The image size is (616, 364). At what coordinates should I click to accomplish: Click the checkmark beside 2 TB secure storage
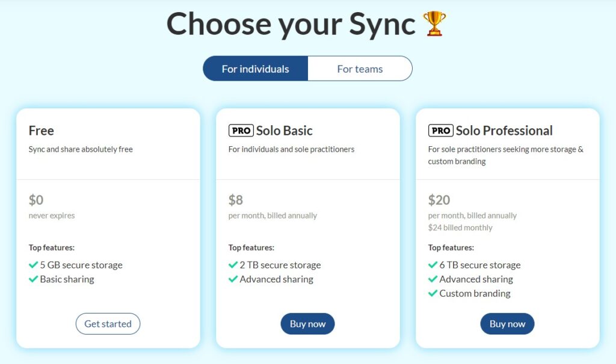233,265
